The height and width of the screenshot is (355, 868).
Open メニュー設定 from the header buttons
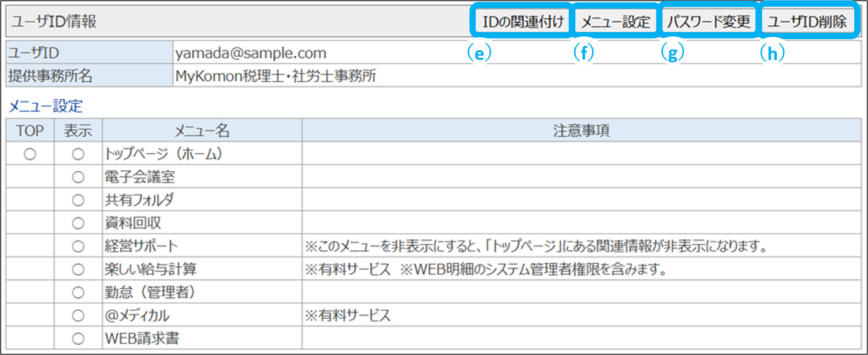coord(615,22)
